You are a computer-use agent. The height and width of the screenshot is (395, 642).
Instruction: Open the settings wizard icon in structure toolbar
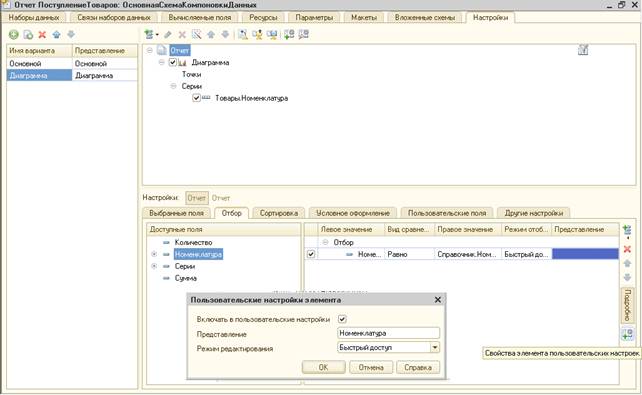[x=243, y=35]
